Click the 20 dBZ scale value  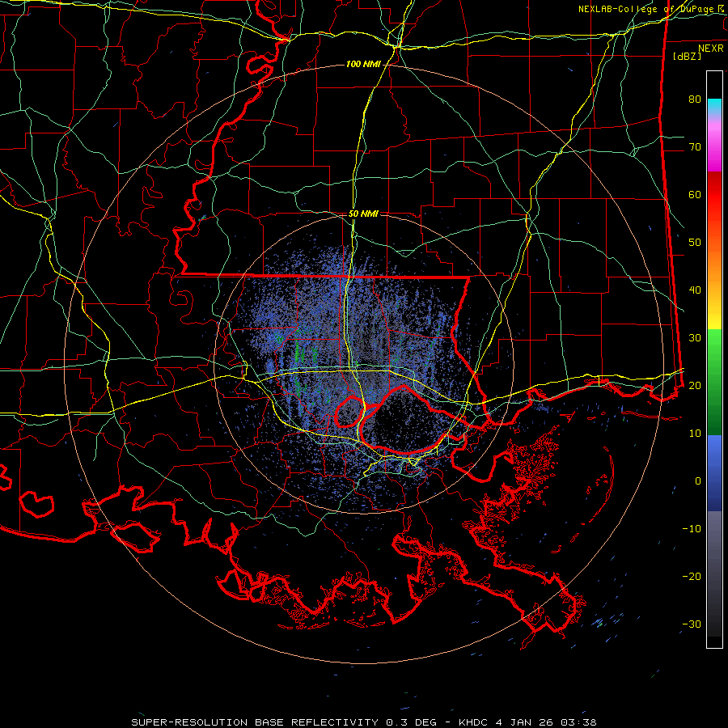point(695,386)
